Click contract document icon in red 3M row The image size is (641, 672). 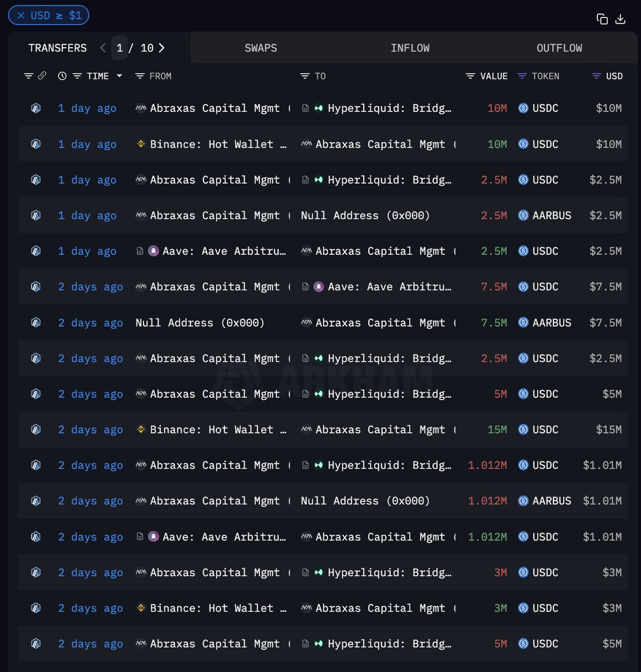tap(305, 572)
